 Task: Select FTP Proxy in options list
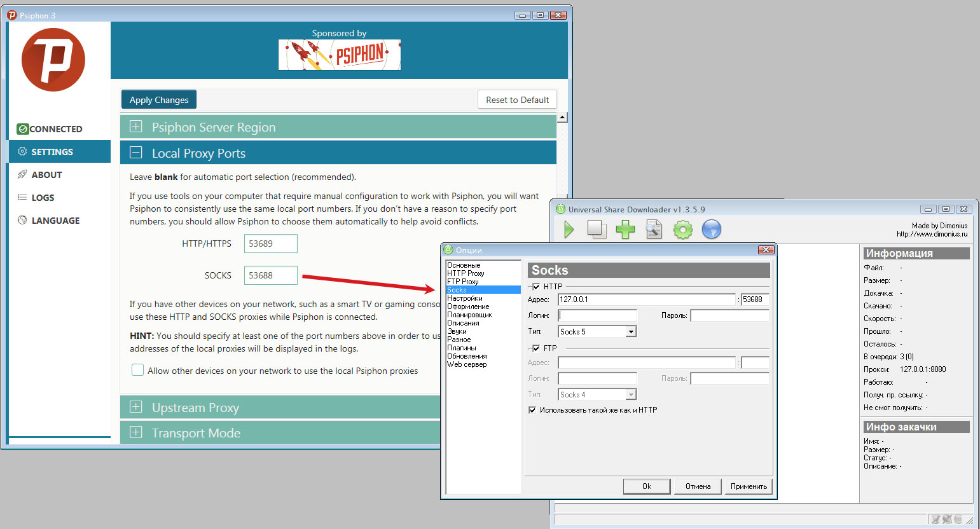pyautogui.click(x=483, y=282)
